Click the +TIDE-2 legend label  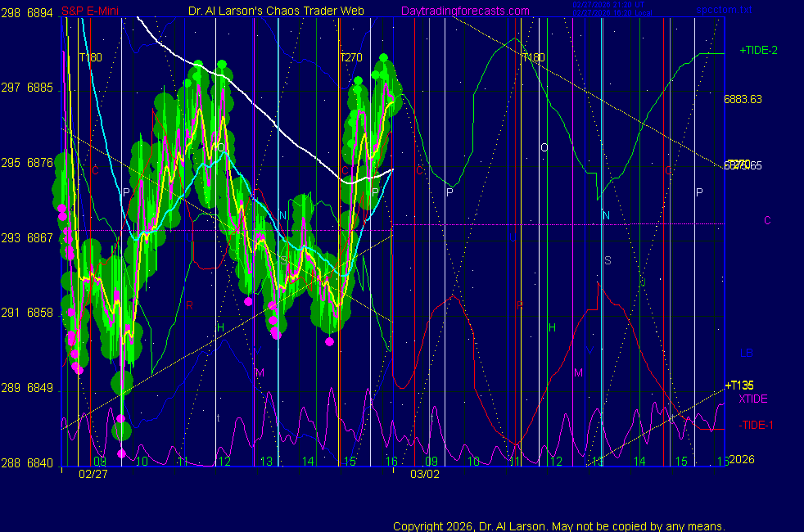[758, 50]
